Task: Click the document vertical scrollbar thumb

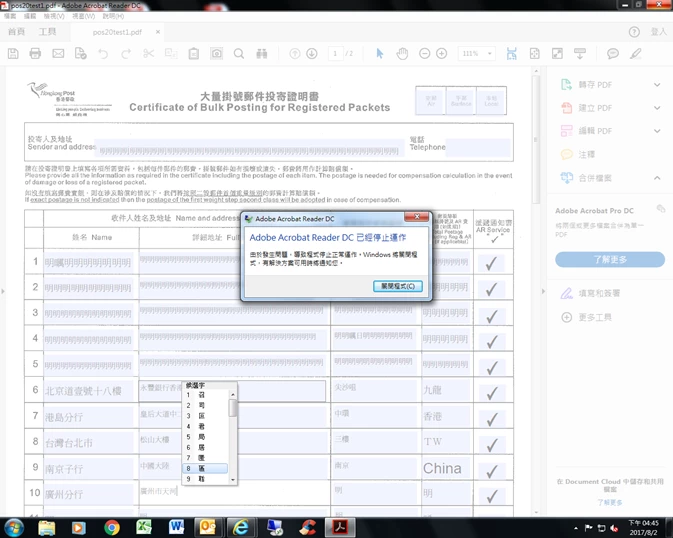Action: [x=535, y=140]
